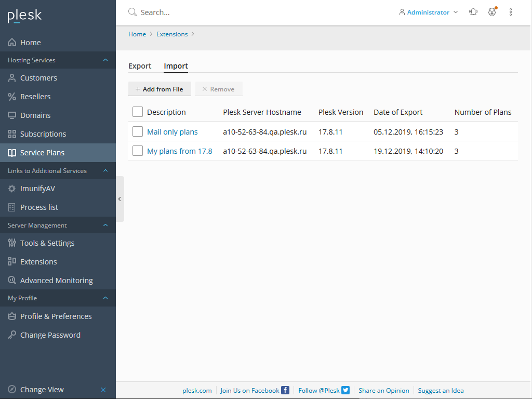The width and height of the screenshot is (532, 399).
Task: Select the My plans from 17.8 checkbox
Action: pos(138,151)
